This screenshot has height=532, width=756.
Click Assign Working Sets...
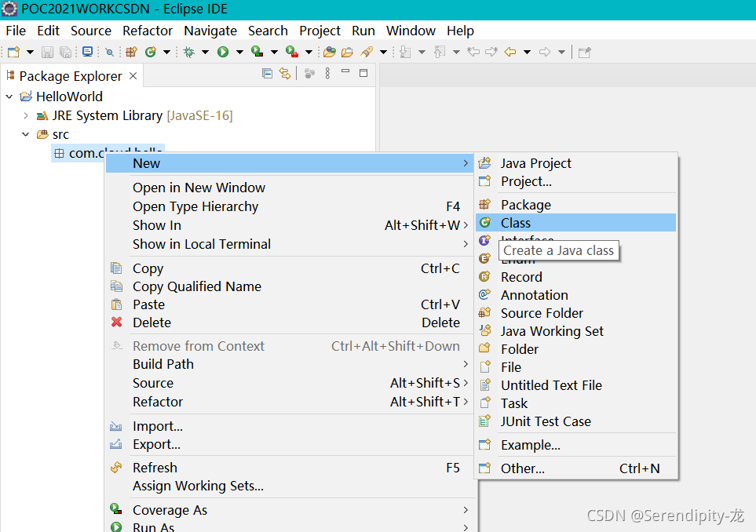[x=289, y=486]
